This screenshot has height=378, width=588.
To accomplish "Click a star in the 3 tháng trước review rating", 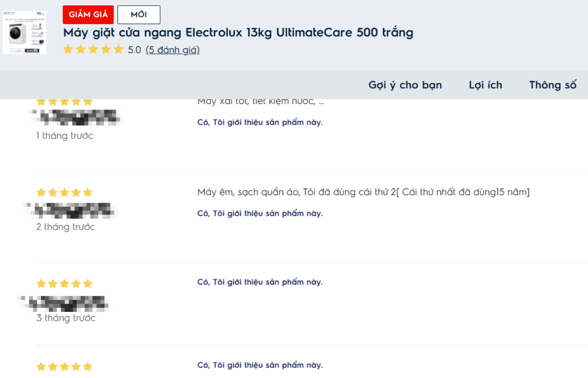I will tap(64, 283).
